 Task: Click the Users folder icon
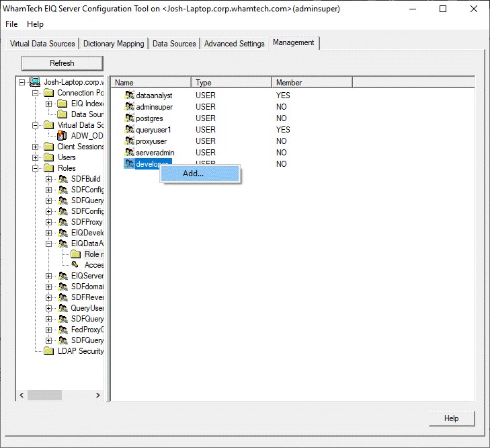click(x=48, y=157)
